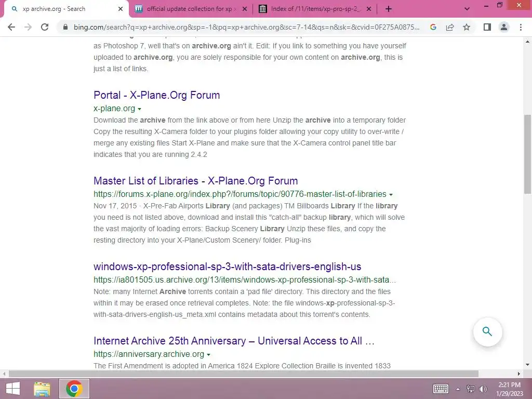
Task: Expand dropdown arrow after master-list-of-libraries URL
Action: (391, 195)
